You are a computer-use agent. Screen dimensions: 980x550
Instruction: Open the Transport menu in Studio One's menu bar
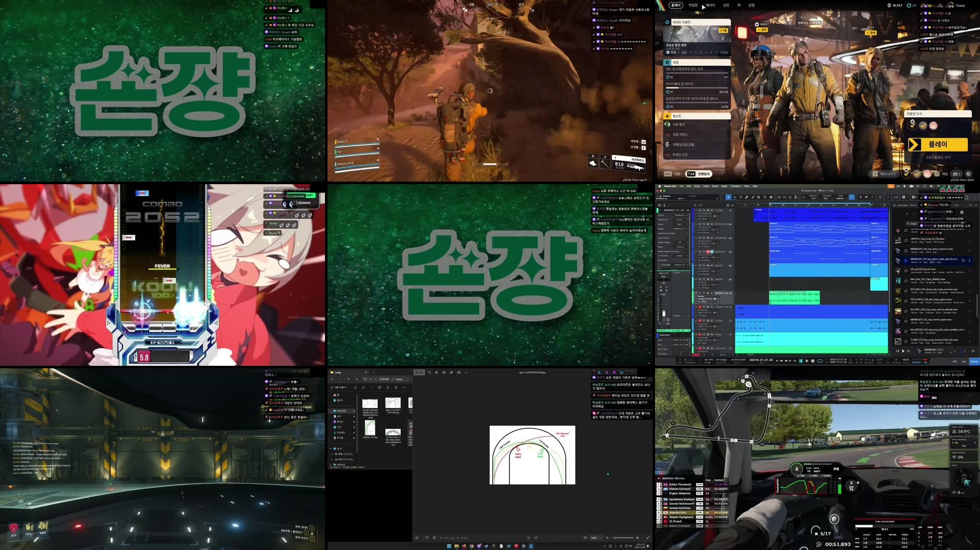[736, 186]
